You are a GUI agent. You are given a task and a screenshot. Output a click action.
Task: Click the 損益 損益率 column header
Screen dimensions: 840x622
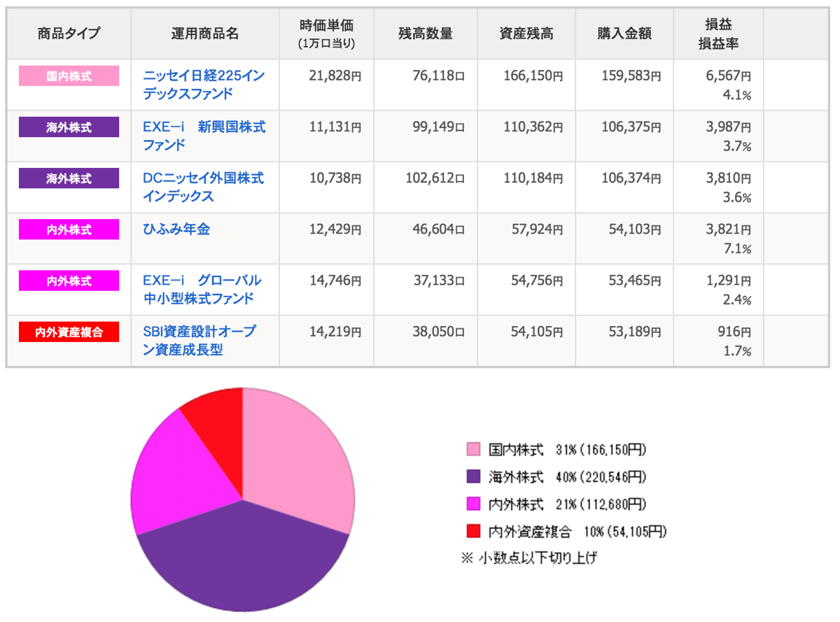pyautogui.click(x=719, y=34)
